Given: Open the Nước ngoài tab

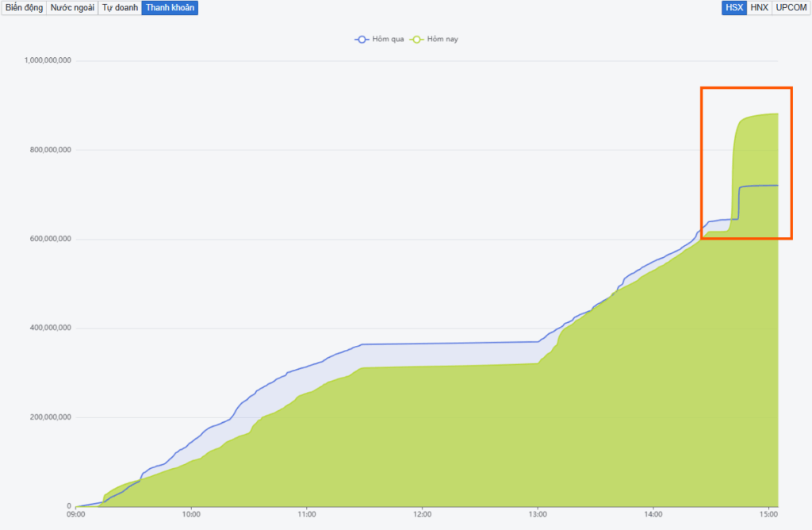Looking at the screenshot, I should [x=72, y=8].
